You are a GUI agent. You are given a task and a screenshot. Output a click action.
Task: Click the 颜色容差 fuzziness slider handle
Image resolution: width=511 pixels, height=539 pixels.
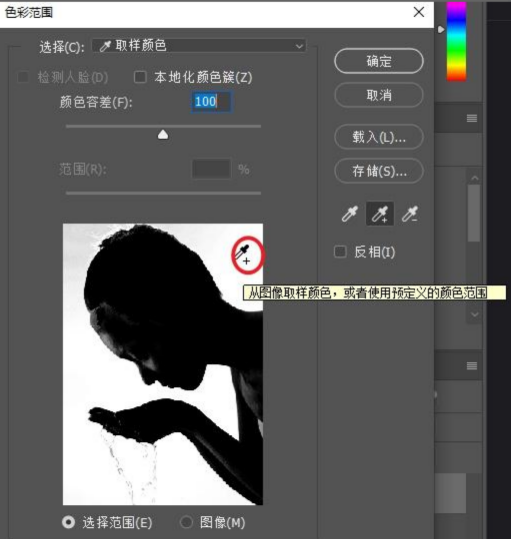coord(163,135)
